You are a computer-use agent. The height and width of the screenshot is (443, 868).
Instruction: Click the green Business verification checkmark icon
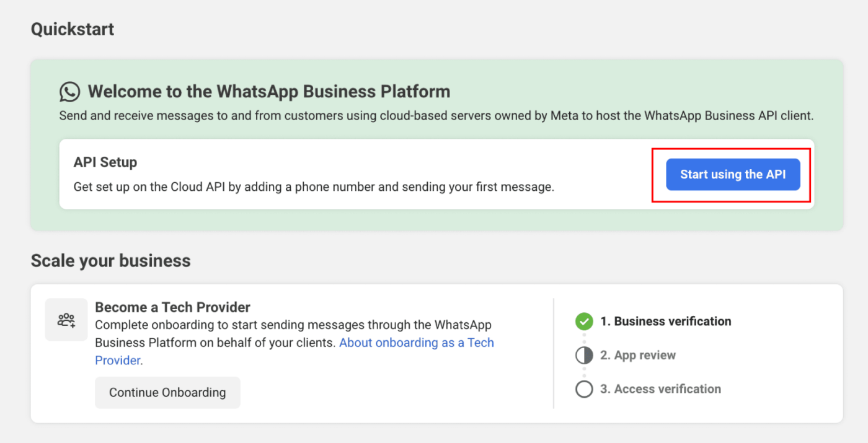(x=584, y=322)
